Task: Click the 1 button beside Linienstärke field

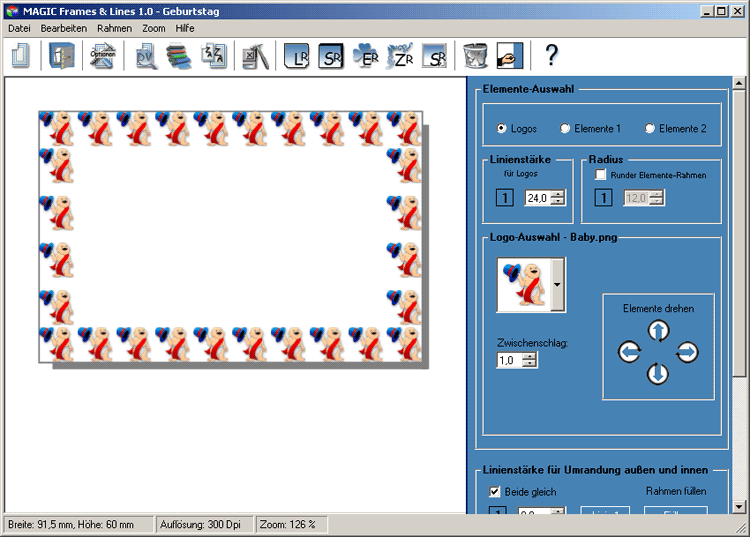Action: pos(505,198)
